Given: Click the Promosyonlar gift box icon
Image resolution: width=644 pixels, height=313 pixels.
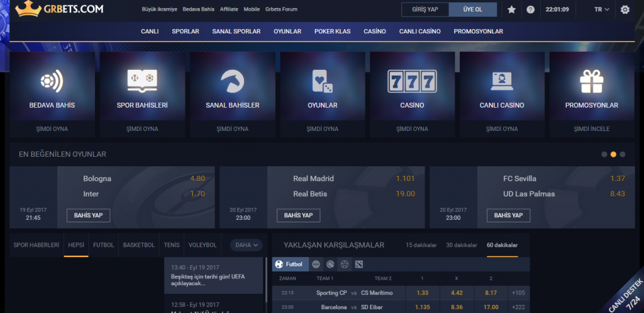Looking at the screenshot, I should 591,81.
